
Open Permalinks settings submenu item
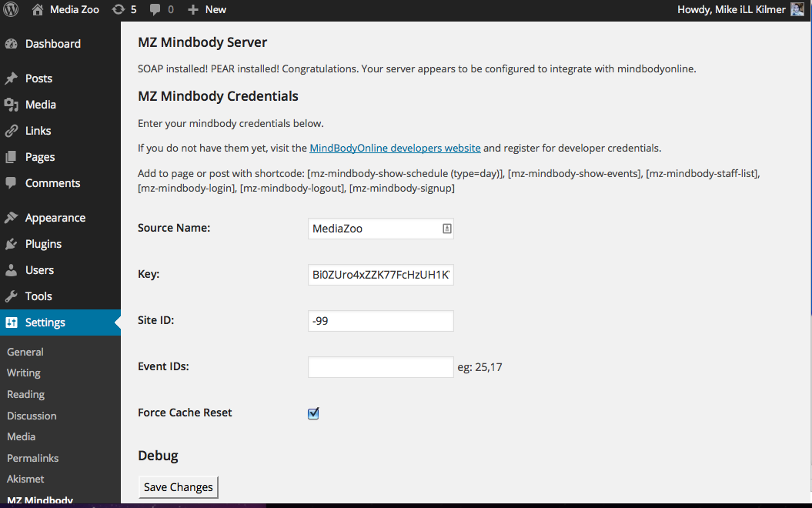click(32, 458)
